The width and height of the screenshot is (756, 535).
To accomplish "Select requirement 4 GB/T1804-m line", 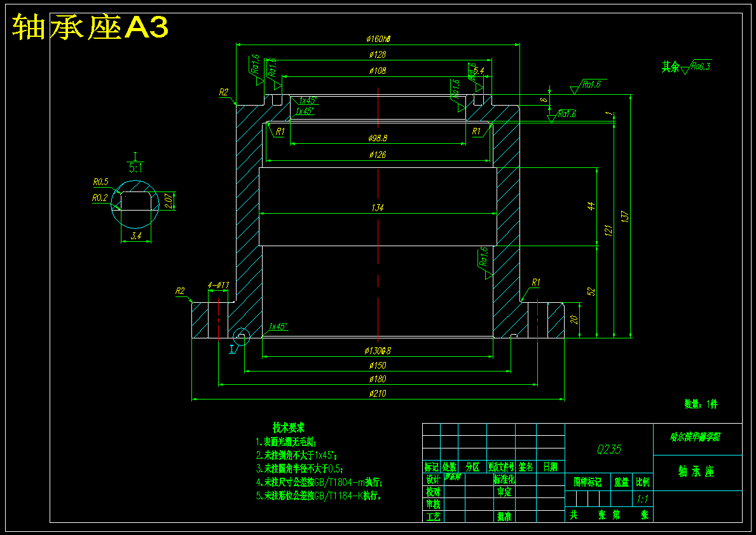I will point(320,482).
